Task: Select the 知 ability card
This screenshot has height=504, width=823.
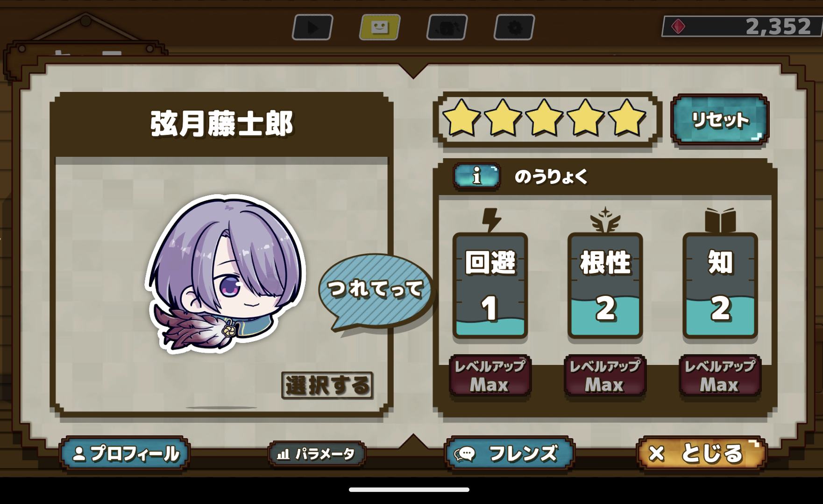Action: [x=720, y=285]
